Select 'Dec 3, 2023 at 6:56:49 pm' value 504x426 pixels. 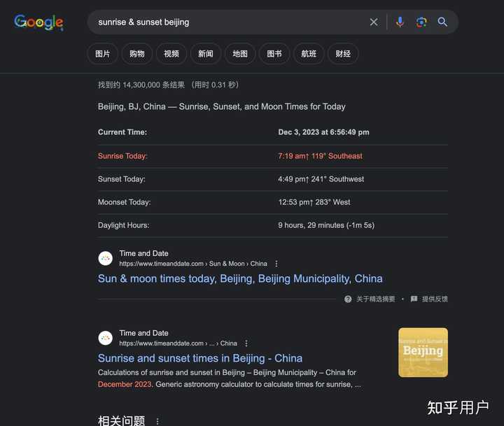point(323,132)
